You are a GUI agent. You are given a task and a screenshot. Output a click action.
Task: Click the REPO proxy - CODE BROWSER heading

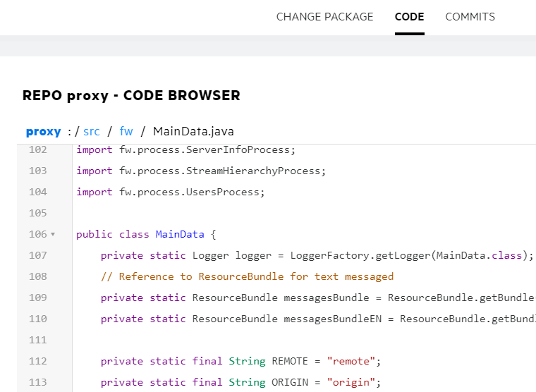tap(131, 96)
